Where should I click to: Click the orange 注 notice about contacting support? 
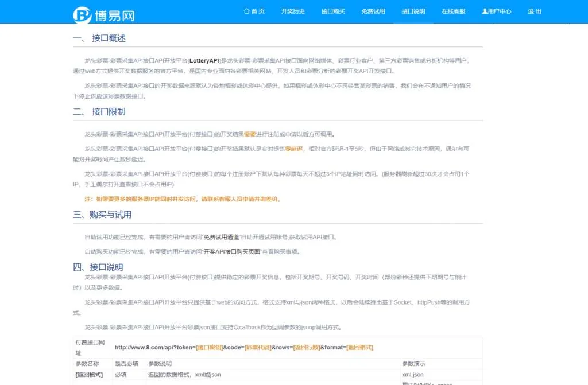(183, 199)
